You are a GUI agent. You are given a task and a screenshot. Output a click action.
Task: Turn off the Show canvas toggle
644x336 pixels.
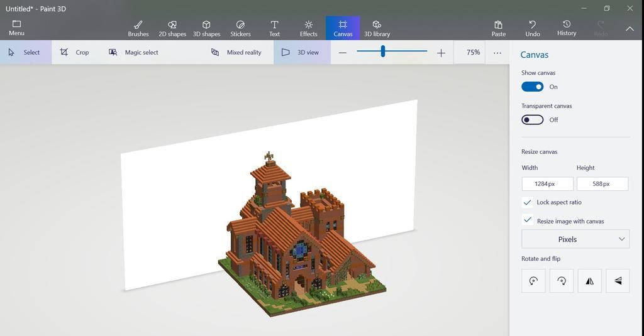point(532,87)
